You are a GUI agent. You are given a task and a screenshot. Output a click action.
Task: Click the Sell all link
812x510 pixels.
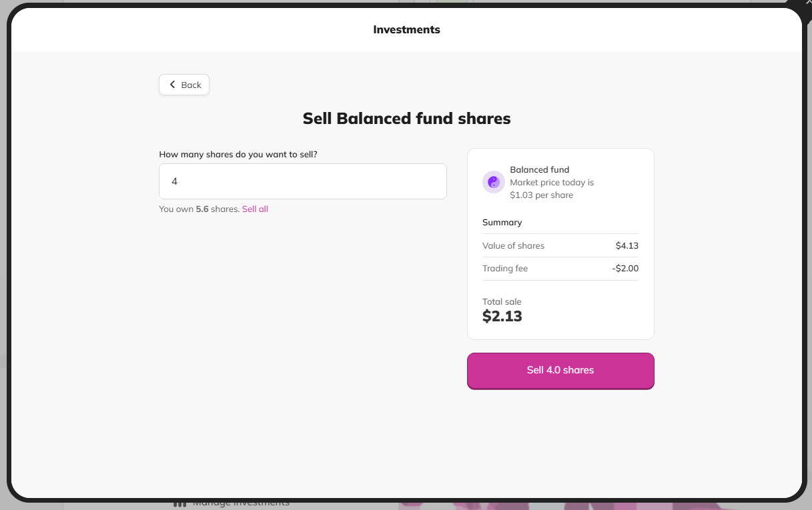[x=255, y=209]
